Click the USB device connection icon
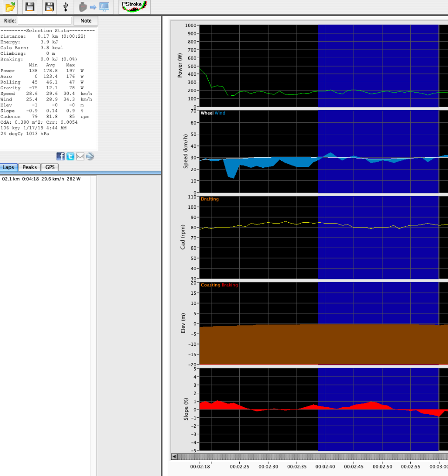The height and width of the screenshot is (476, 448). 65,7
